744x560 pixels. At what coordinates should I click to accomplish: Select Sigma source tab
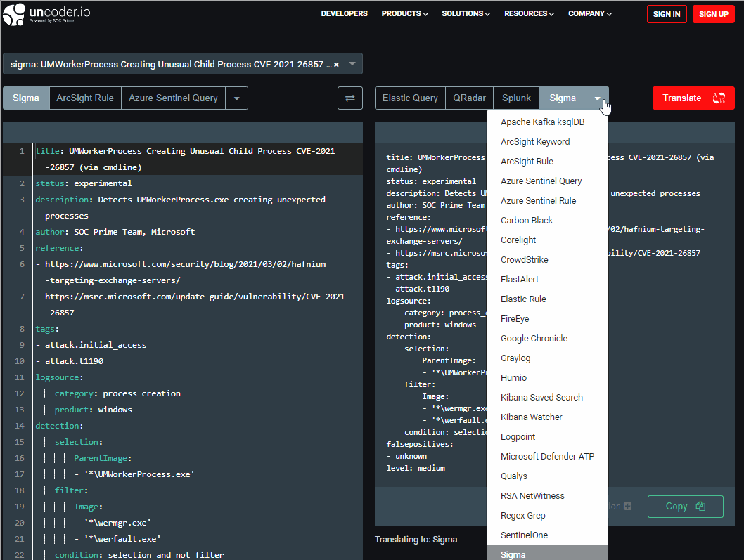[26, 98]
